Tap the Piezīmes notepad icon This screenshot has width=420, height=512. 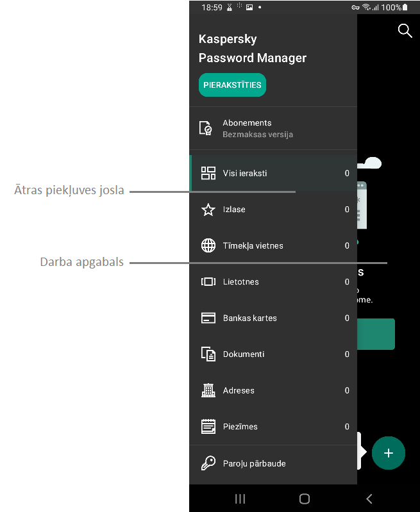tap(208, 427)
